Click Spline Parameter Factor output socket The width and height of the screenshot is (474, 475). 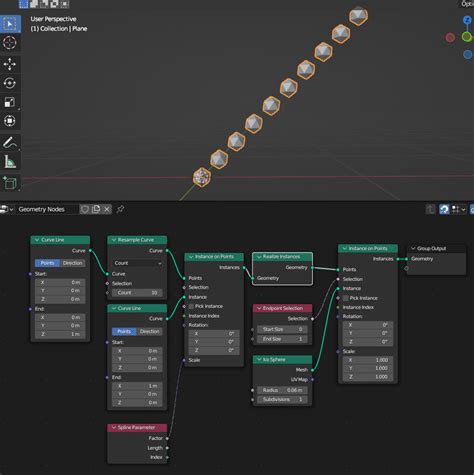click(167, 438)
